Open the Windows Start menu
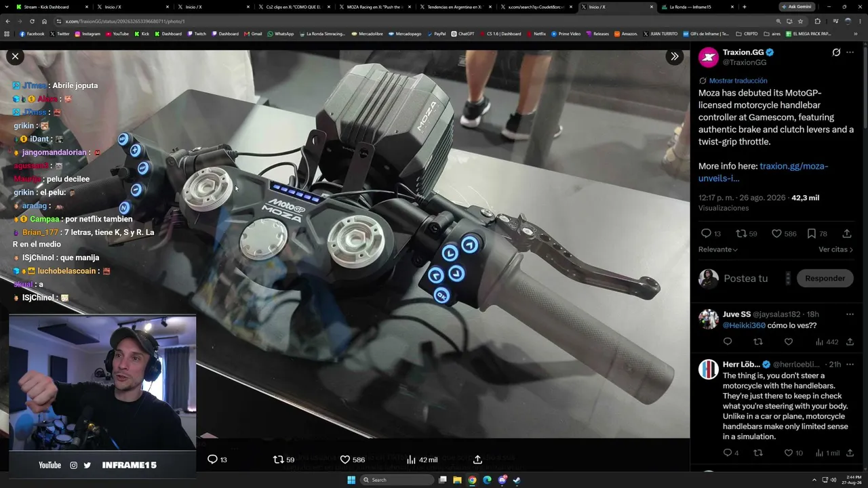The width and height of the screenshot is (868, 488). point(351,480)
